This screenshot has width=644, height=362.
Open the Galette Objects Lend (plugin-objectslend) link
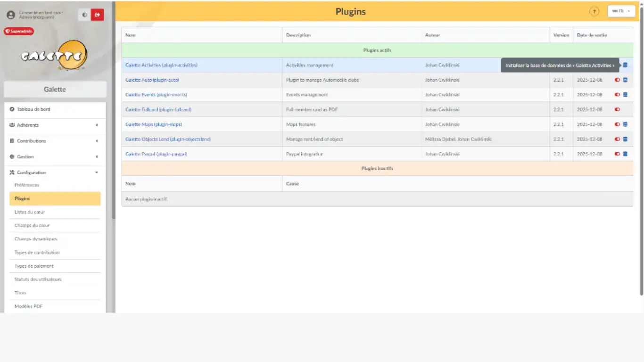coord(168,139)
